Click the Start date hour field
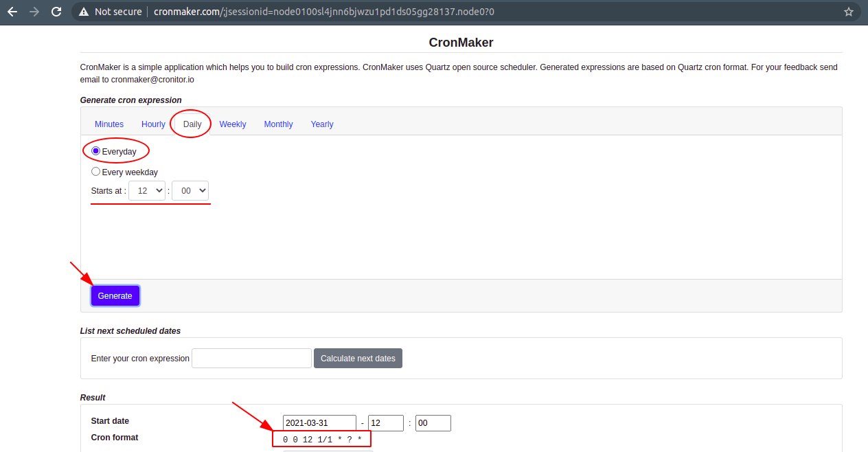Viewport: 868px width, 452px height. pyautogui.click(x=386, y=423)
